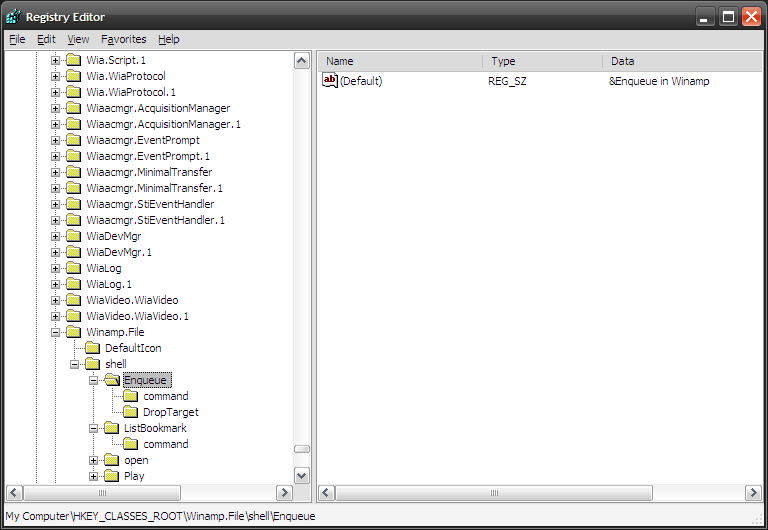768x530 pixels.
Task: Click the tree pane horizontal scrollbar thumb
Action: [x=102, y=493]
